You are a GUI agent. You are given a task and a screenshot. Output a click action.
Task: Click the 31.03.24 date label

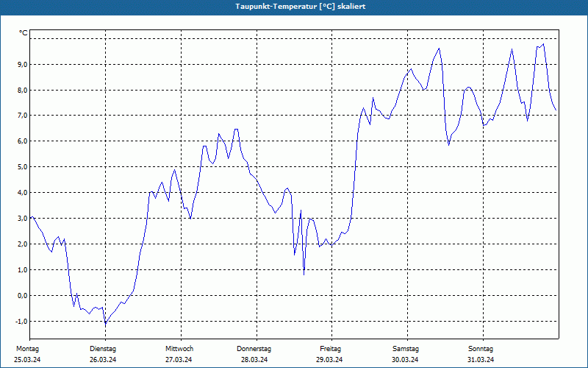tap(481, 360)
